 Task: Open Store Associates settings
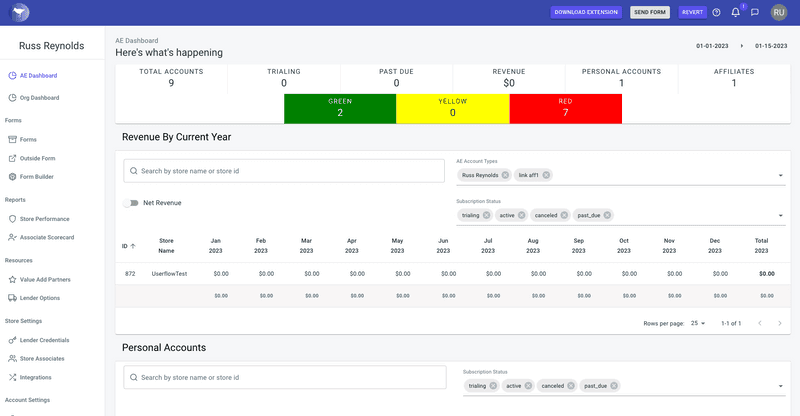42,359
